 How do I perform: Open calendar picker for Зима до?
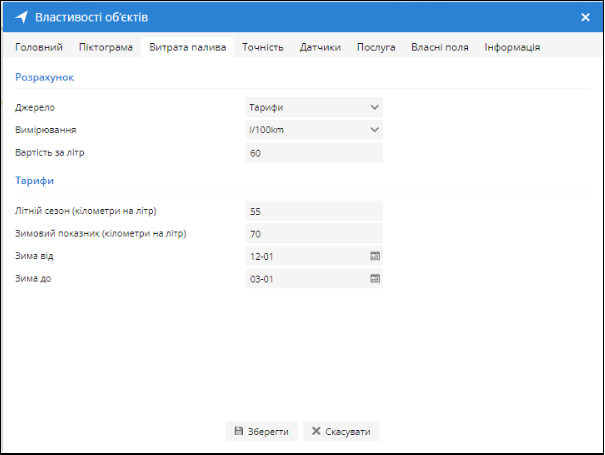pyautogui.click(x=375, y=278)
